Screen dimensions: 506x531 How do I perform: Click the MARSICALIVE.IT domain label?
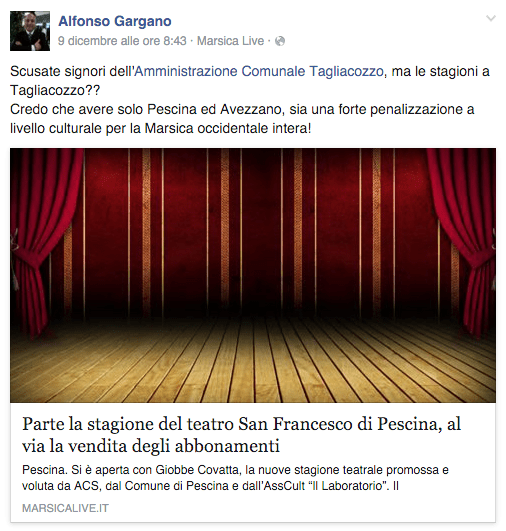[x=65, y=508]
